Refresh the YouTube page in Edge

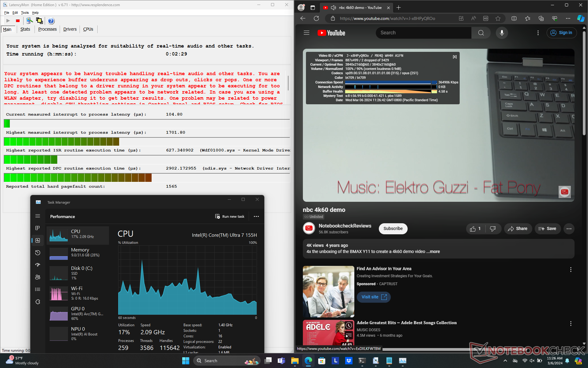tap(316, 18)
